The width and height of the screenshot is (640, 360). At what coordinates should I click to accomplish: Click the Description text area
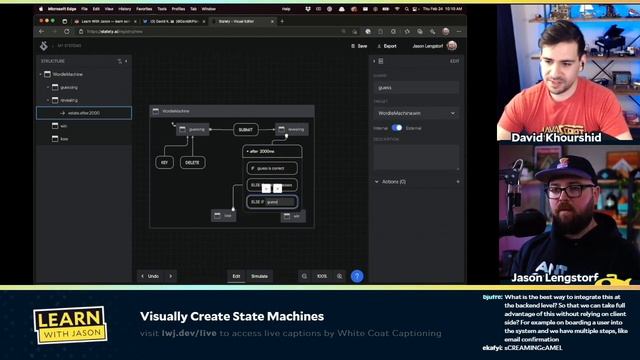[416, 157]
